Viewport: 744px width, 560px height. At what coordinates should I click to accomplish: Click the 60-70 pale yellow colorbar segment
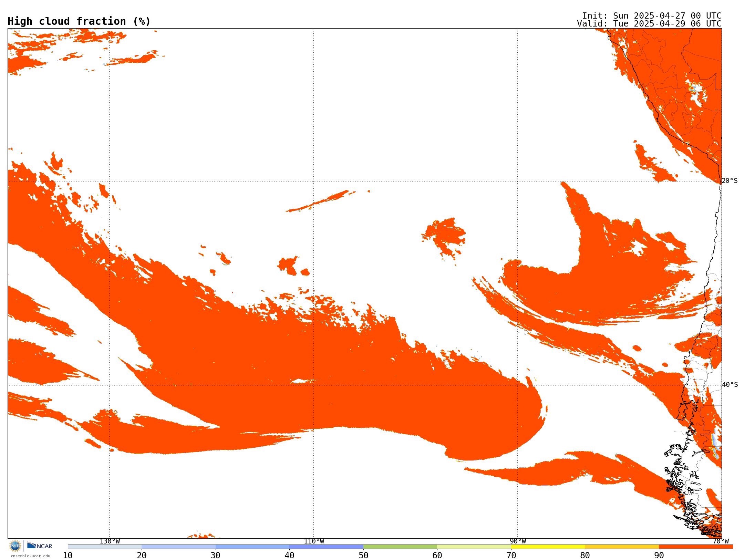pyautogui.click(x=474, y=547)
